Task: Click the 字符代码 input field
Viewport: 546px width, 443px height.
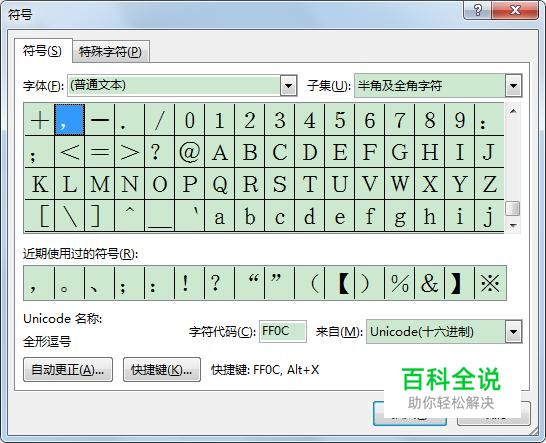Action: point(283,331)
